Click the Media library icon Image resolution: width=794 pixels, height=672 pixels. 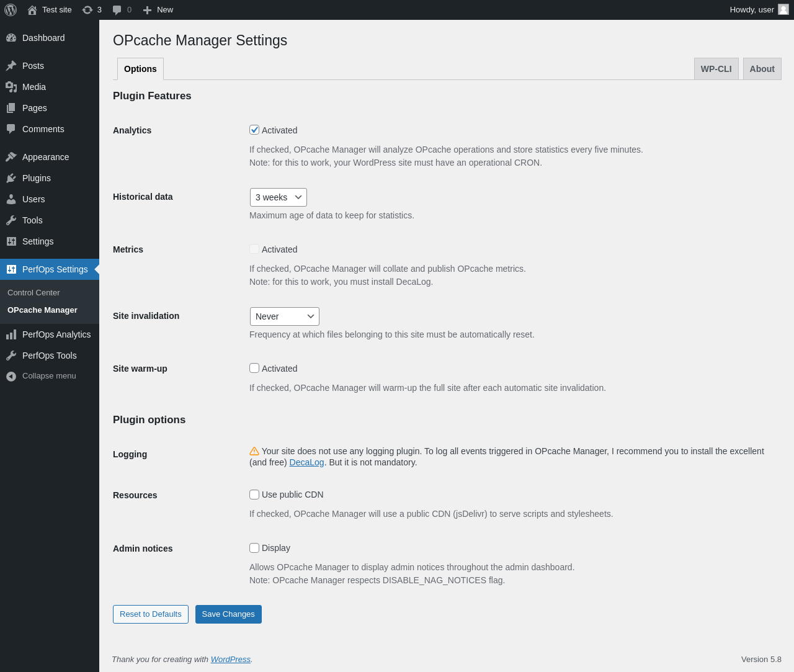coord(11,87)
